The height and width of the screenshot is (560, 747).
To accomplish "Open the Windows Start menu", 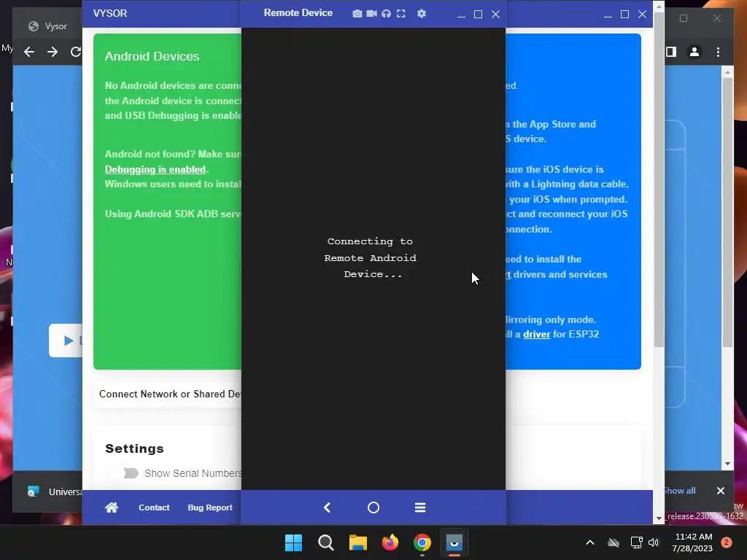I will (x=293, y=542).
